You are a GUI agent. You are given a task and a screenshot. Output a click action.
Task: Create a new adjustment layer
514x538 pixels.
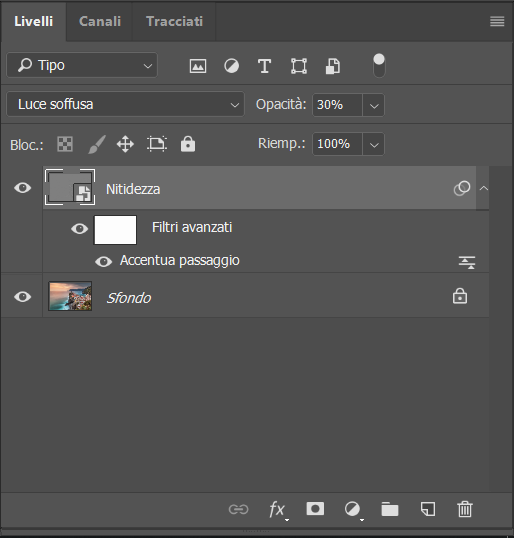tap(352, 509)
